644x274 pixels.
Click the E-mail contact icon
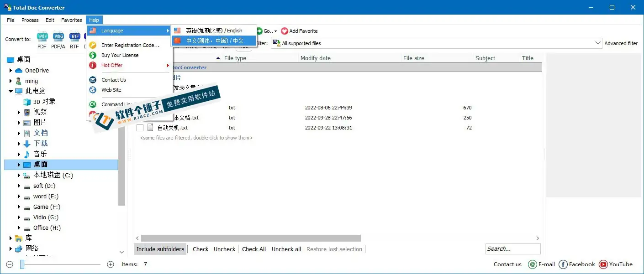(x=532, y=264)
